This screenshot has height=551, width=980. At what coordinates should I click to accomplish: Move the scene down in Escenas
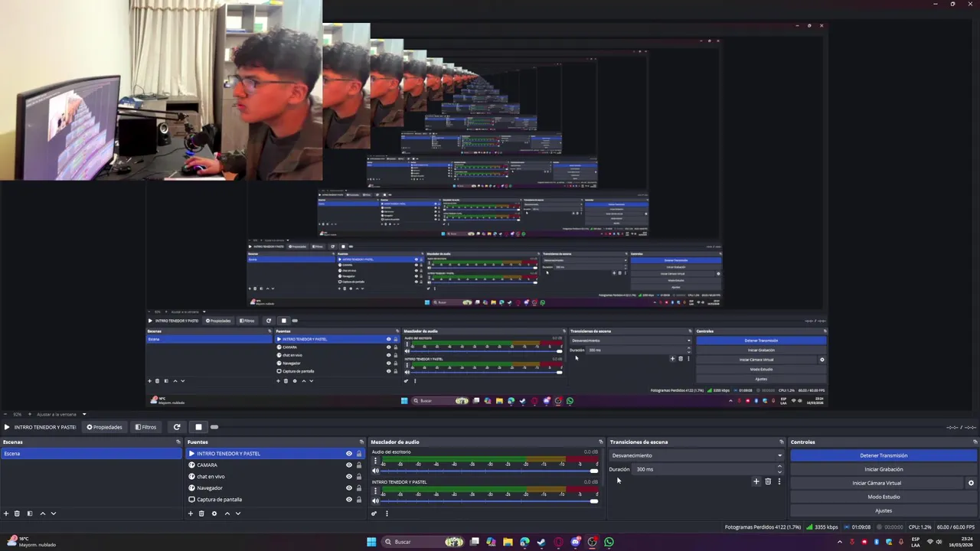[54, 514]
